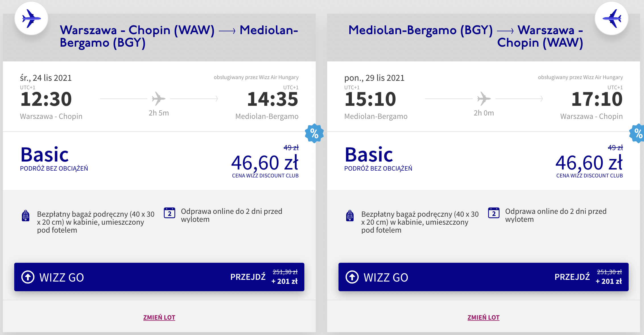Click the grey plane icon above 2h 5m

coord(158,99)
